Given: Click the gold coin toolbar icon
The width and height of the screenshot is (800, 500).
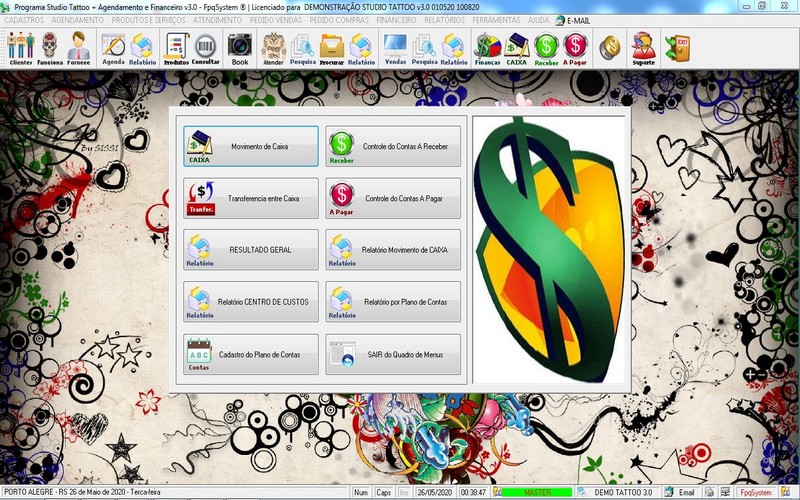Looking at the screenshot, I should pos(609,47).
